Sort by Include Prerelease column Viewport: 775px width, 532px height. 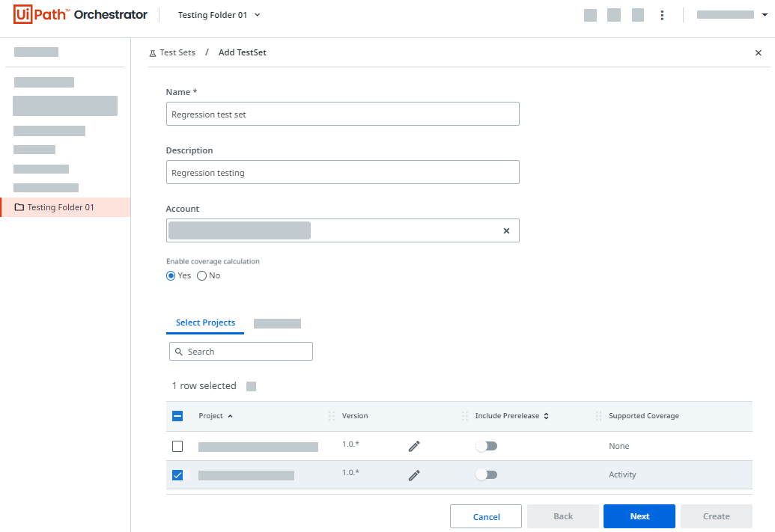pyautogui.click(x=546, y=416)
